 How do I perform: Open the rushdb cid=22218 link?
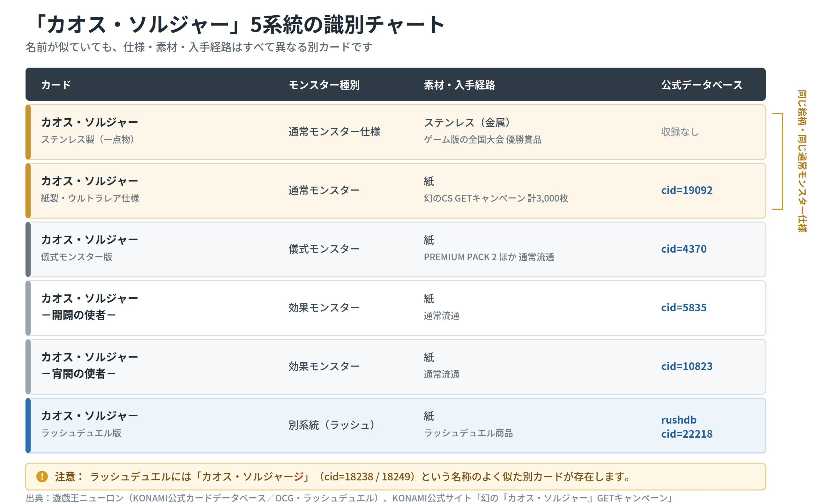click(x=687, y=427)
